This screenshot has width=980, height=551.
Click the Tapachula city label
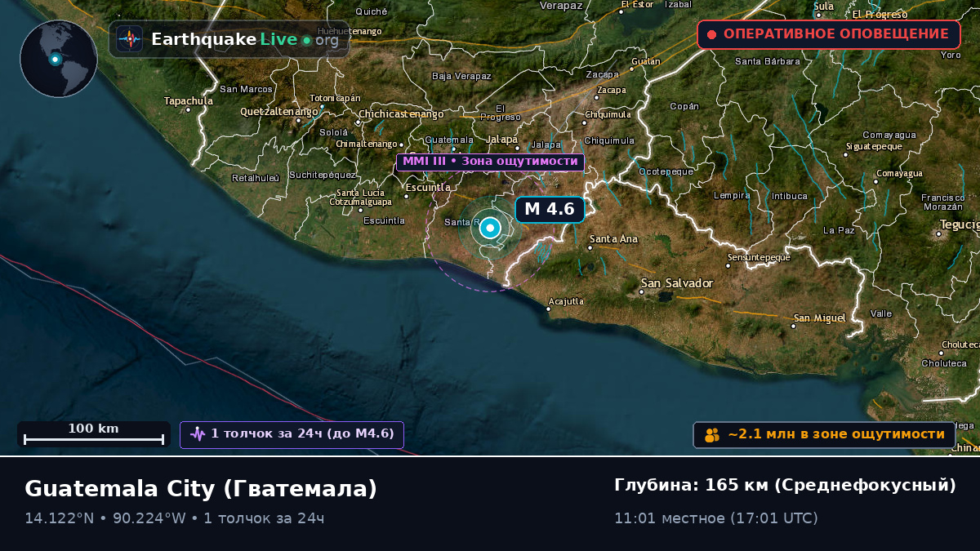189,101
